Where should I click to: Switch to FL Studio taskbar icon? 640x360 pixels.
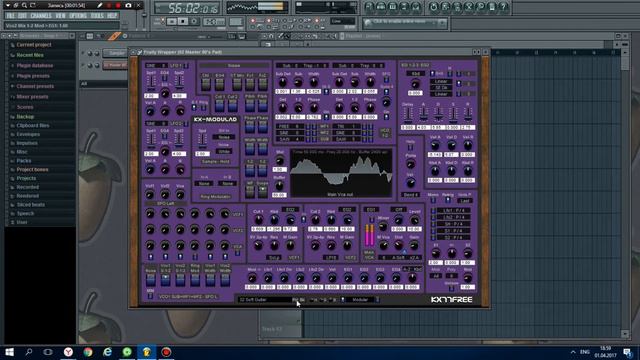pyautogui.click(x=147, y=352)
